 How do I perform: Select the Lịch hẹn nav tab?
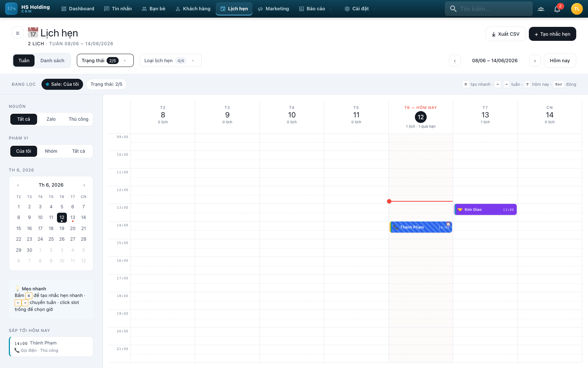pos(234,8)
